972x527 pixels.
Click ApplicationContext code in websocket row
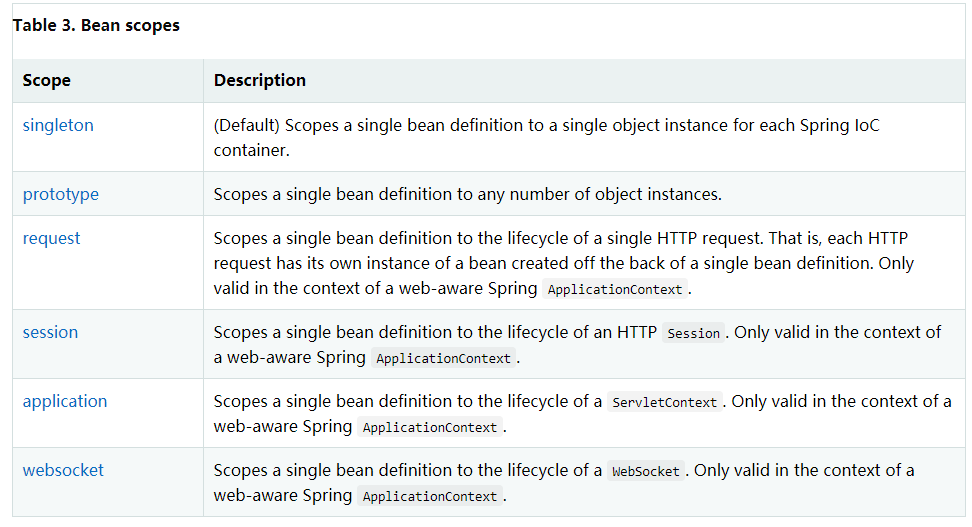coord(430,495)
